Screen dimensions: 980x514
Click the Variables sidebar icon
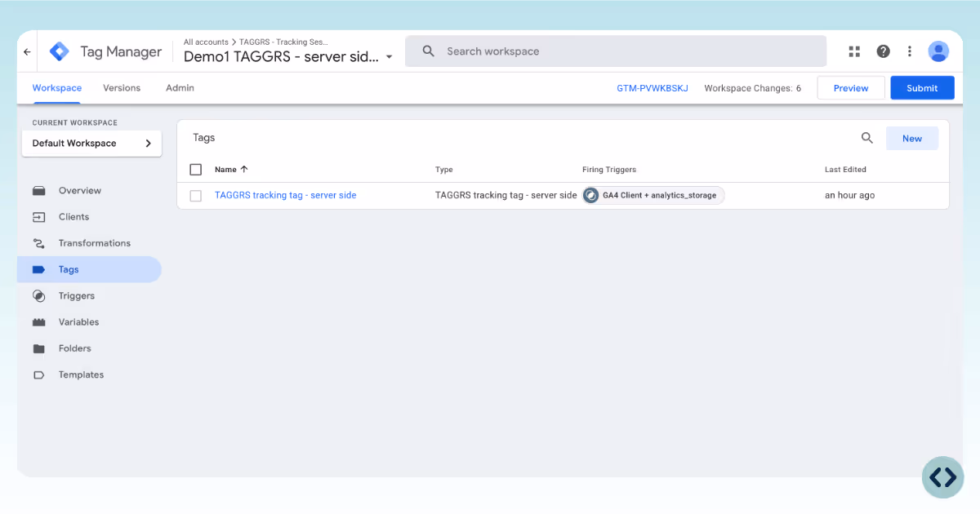click(x=38, y=322)
